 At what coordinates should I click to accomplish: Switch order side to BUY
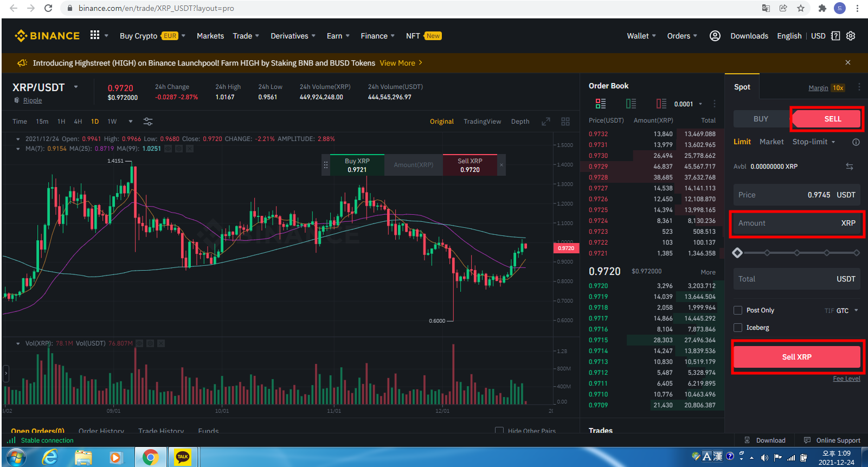761,119
